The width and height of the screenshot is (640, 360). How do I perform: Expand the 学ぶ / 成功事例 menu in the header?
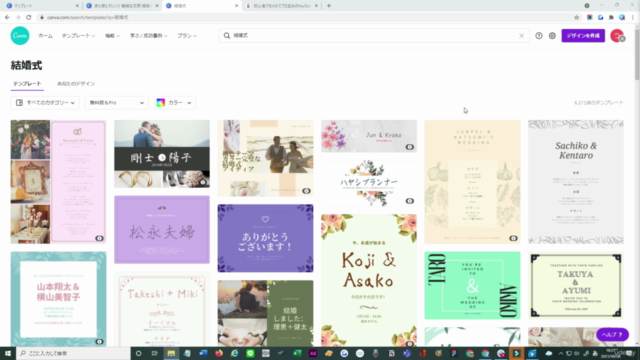[x=149, y=36]
